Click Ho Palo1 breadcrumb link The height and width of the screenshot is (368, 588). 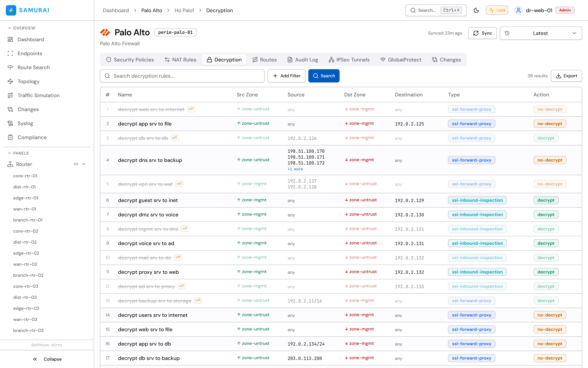point(184,10)
